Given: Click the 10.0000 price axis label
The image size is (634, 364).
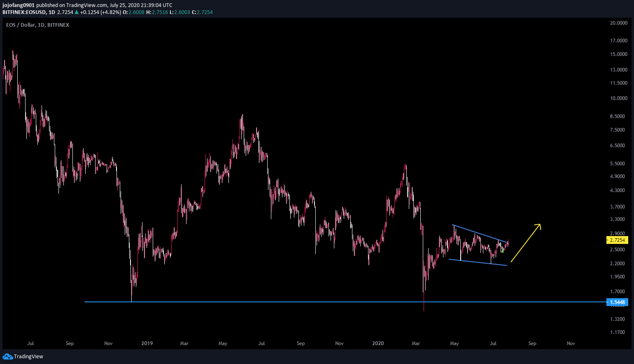Looking at the screenshot, I should pyautogui.click(x=619, y=98).
